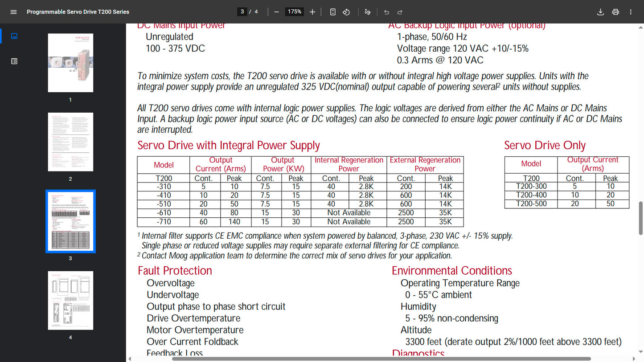Image resolution: width=644 pixels, height=362 pixels.
Task: Click the 'Internal Regeneration Power' column header
Action: coord(349,164)
